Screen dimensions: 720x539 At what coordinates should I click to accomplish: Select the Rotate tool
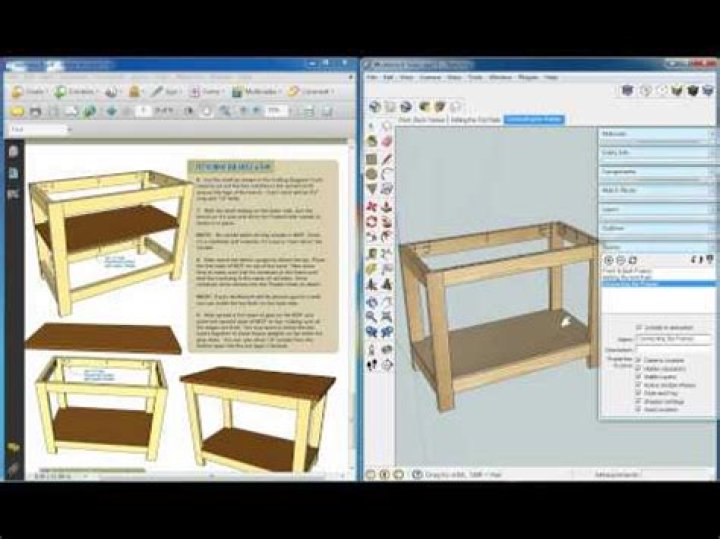[371, 222]
